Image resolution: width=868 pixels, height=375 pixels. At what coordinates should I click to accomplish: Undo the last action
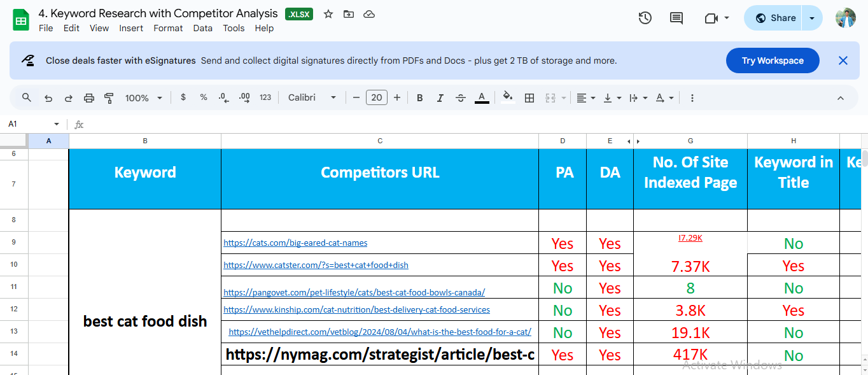click(48, 97)
